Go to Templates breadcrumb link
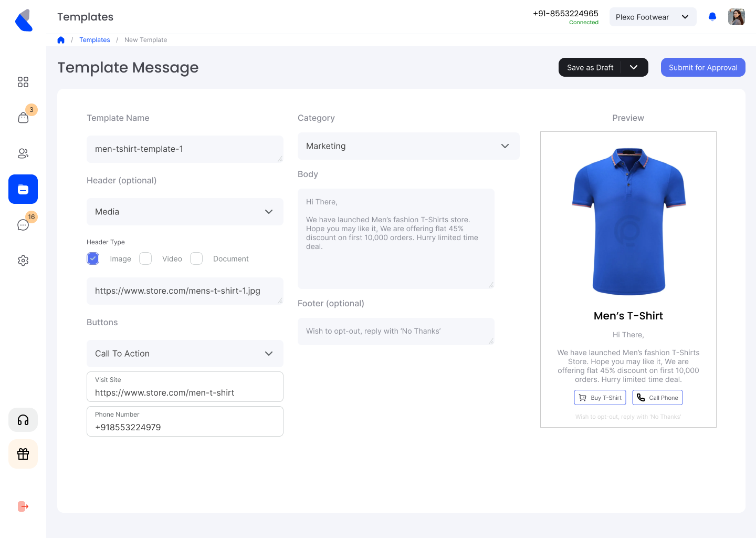 point(94,40)
